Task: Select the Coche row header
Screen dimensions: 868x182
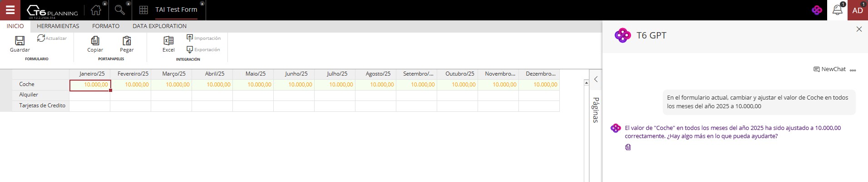Action: coord(40,84)
